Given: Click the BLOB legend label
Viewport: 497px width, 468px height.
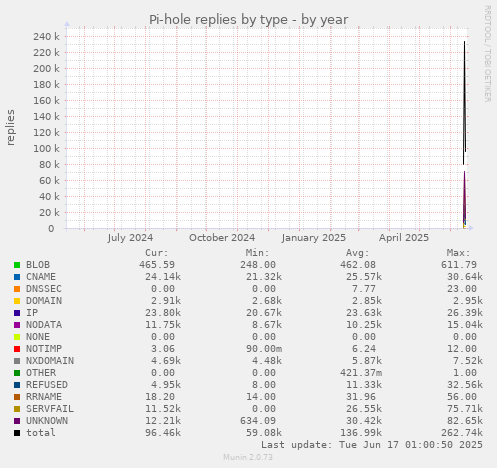Looking at the screenshot, I should pos(38,265).
